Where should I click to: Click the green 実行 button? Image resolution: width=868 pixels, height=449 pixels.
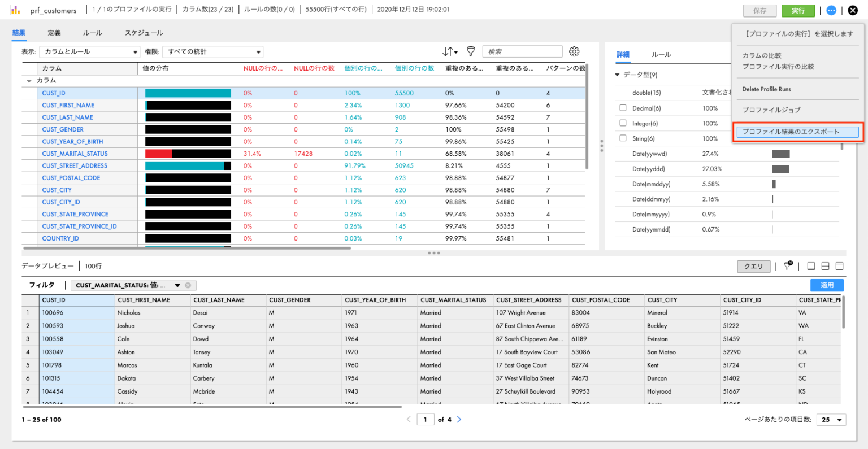[x=798, y=10]
